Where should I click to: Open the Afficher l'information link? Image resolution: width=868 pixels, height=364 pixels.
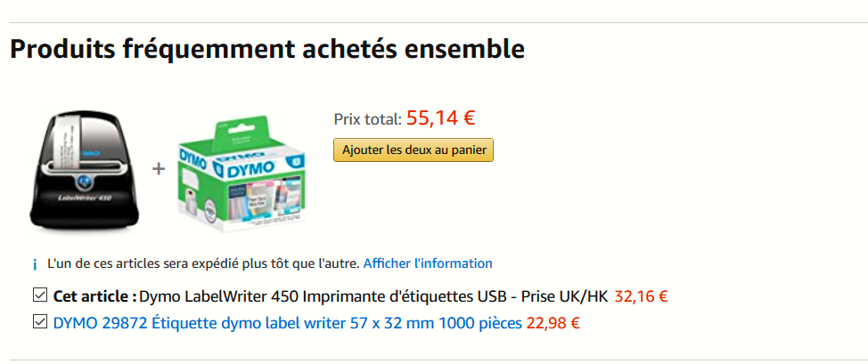pos(428,263)
